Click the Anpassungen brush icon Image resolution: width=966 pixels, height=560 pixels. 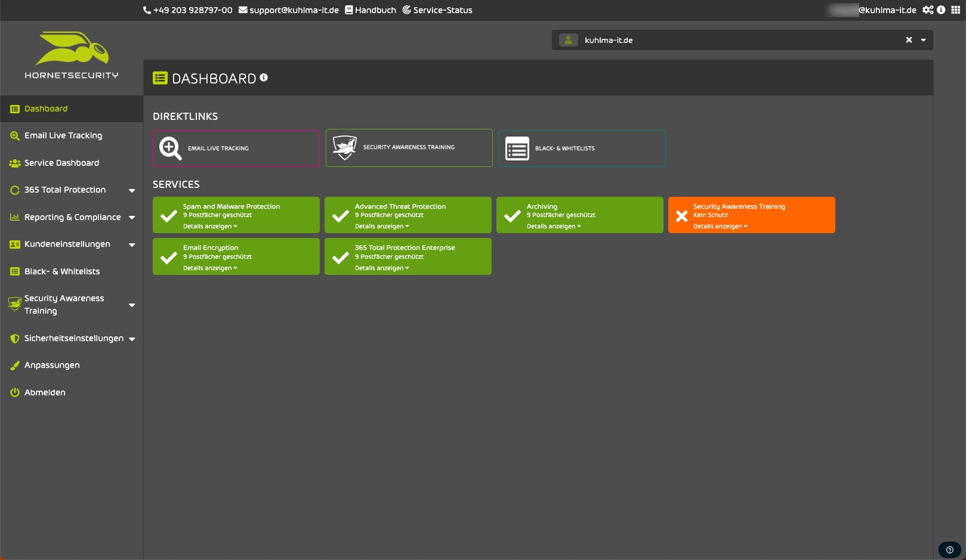pos(15,366)
